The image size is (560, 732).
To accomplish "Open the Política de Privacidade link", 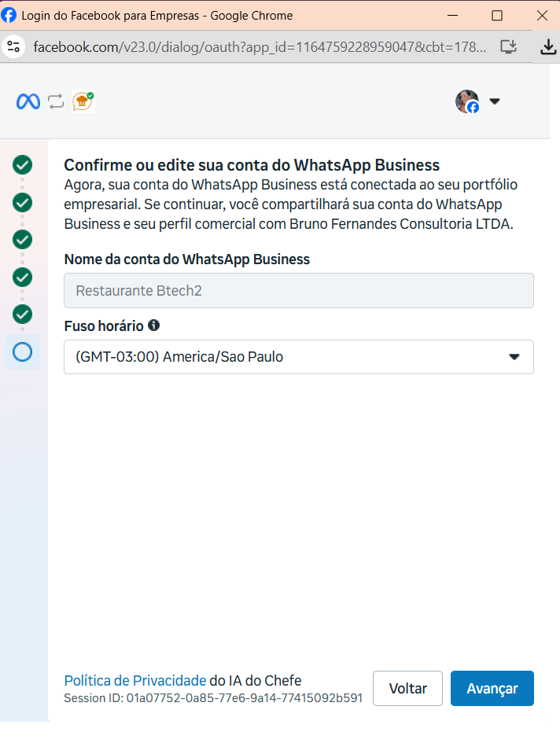I will point(135,680).
